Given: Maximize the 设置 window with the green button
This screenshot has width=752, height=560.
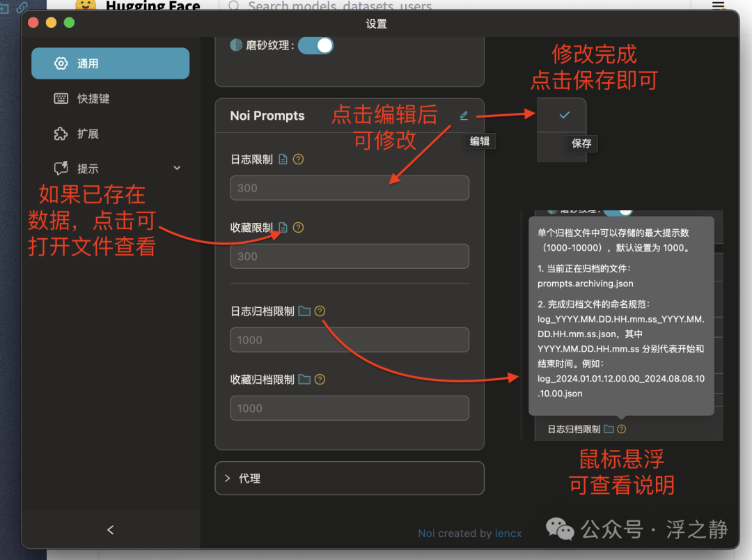Looking at the screenshot, I should pos(69,22).
